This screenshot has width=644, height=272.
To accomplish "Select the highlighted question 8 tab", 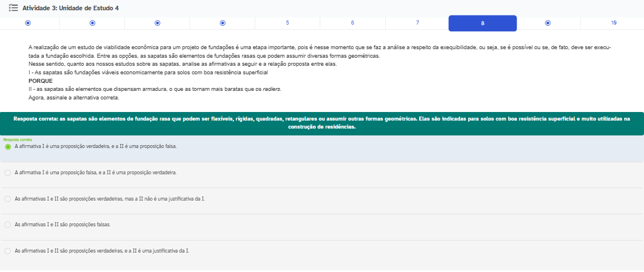I will point(482,23).
